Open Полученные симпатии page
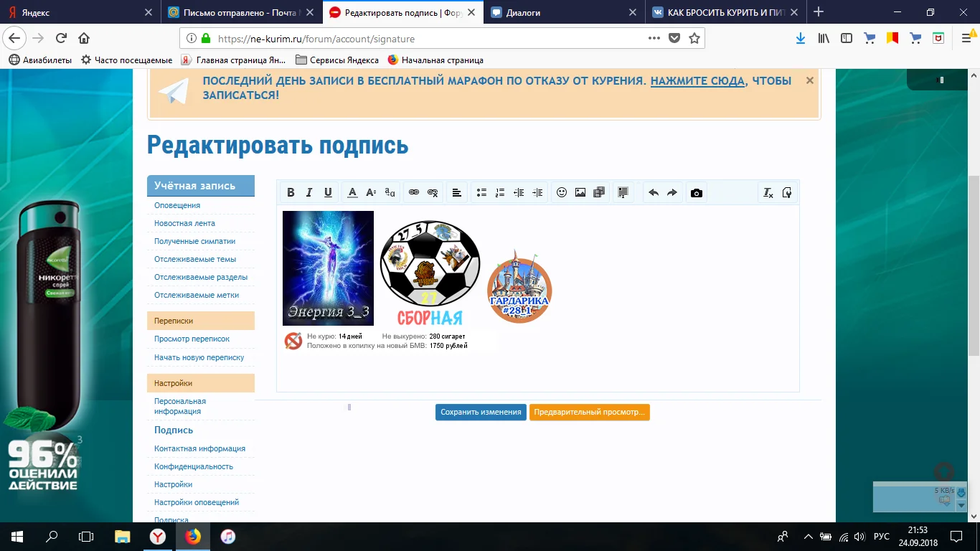This screenshot has width=980, height=551. pyautogui.click(x=195, y=241)
